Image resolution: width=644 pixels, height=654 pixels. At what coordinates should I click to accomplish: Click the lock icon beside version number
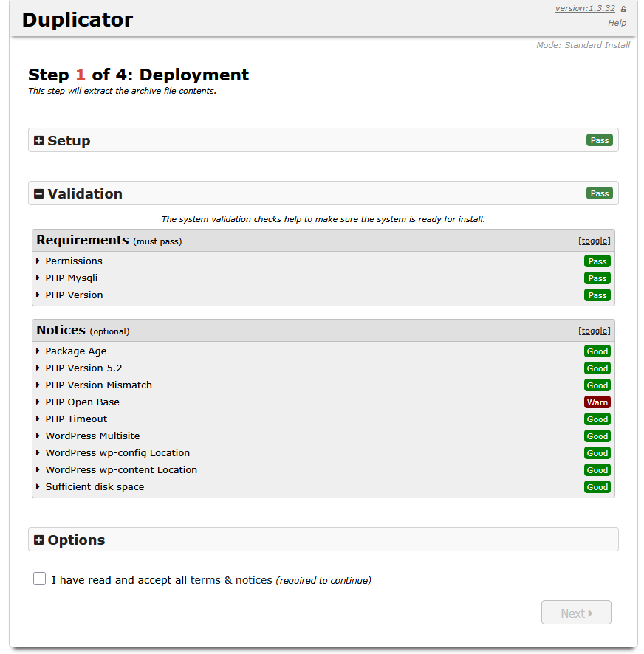(623, 9)
